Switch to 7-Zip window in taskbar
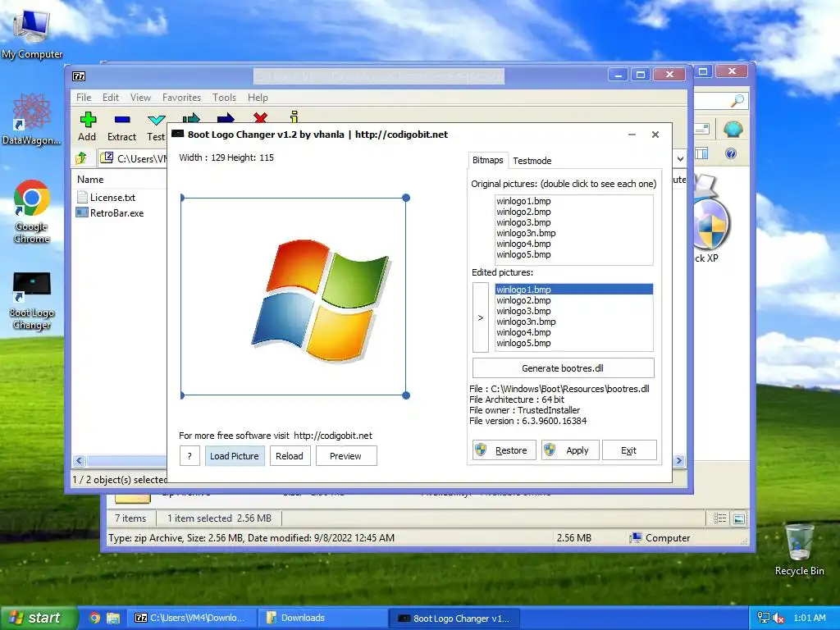 (192, 618)
